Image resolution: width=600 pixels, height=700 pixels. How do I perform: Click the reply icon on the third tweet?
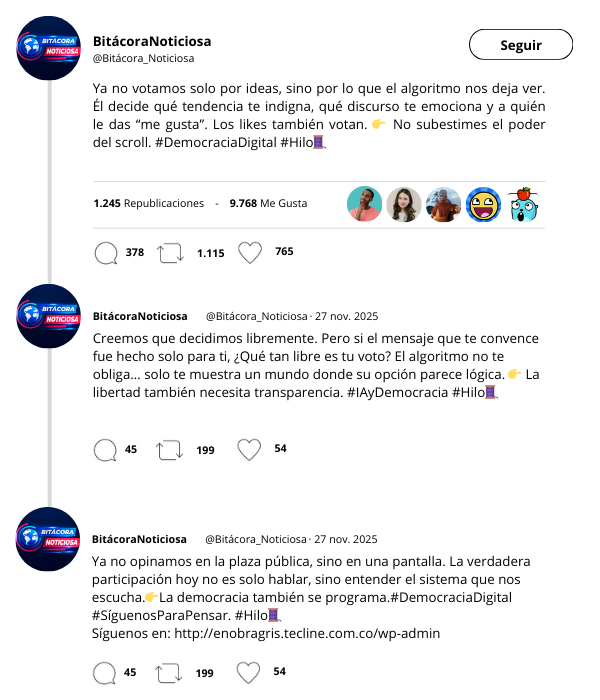(106, 672)
